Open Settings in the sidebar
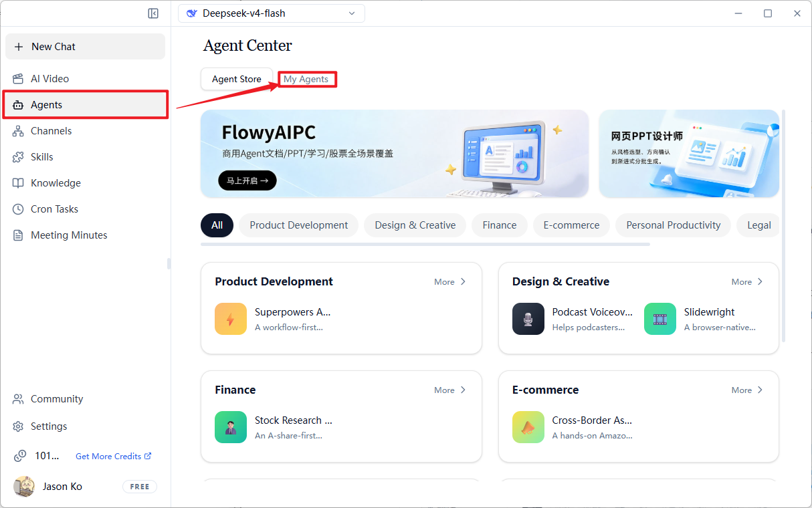 click(85, 426)
